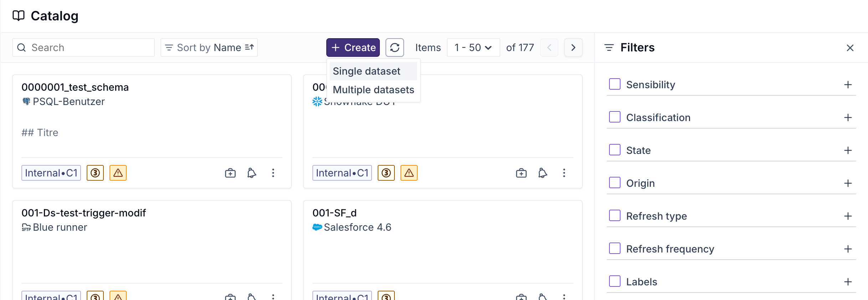Click the PSQL-Benutzer connector name

[68, 101]
